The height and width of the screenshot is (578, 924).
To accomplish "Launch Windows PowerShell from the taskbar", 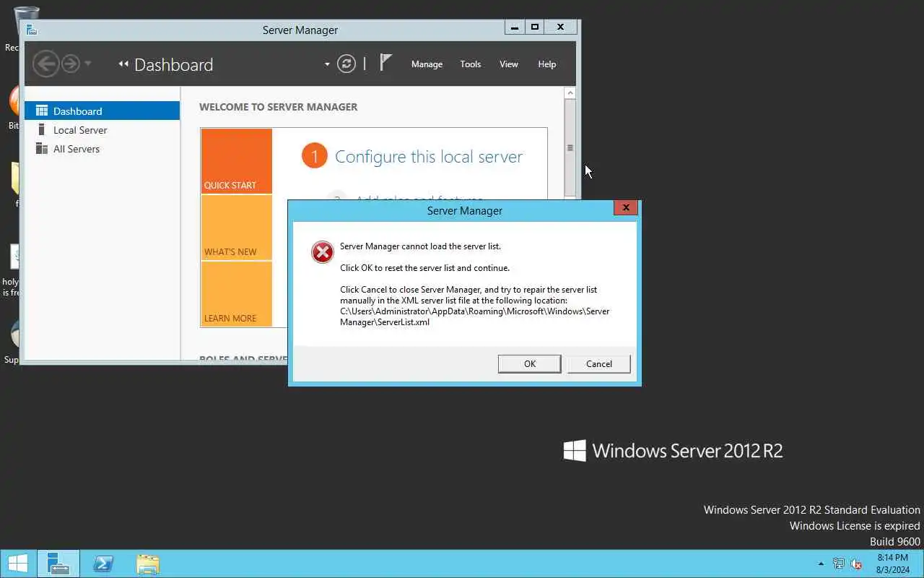I will coord(103,564).
